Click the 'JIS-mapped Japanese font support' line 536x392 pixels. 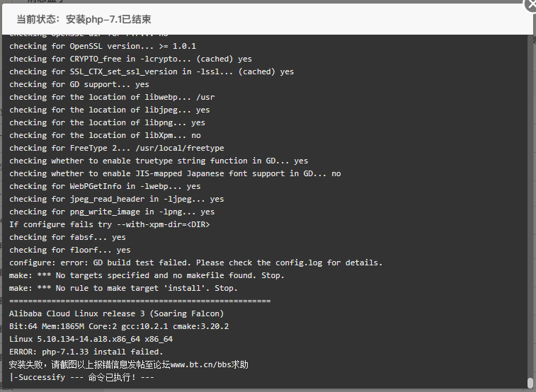175,173
